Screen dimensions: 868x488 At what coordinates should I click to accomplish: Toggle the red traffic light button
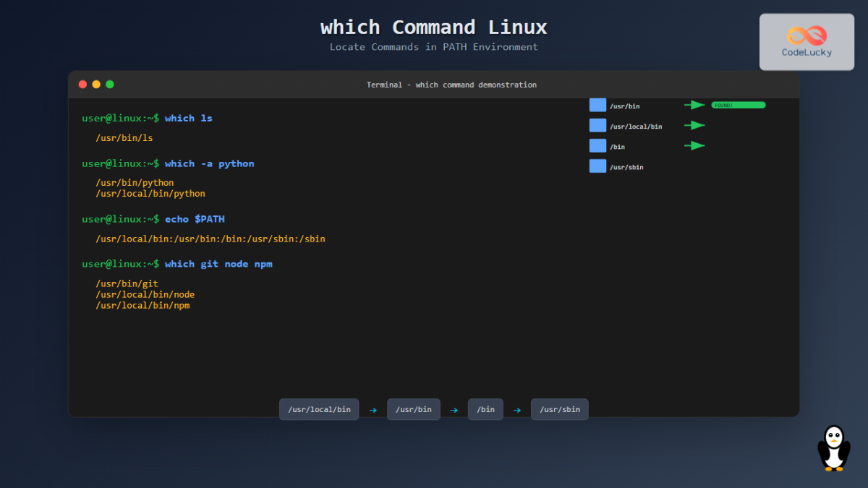[x=82, y=84]
